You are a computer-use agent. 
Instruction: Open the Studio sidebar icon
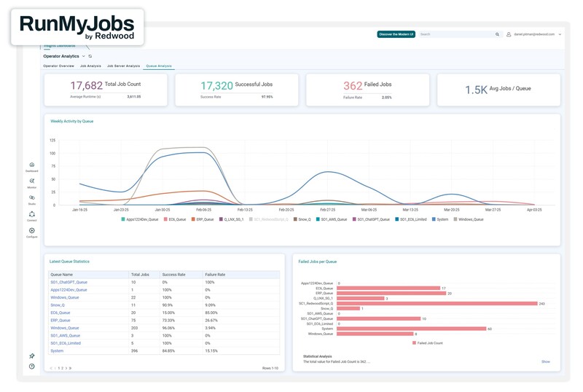tap(32, 198)
